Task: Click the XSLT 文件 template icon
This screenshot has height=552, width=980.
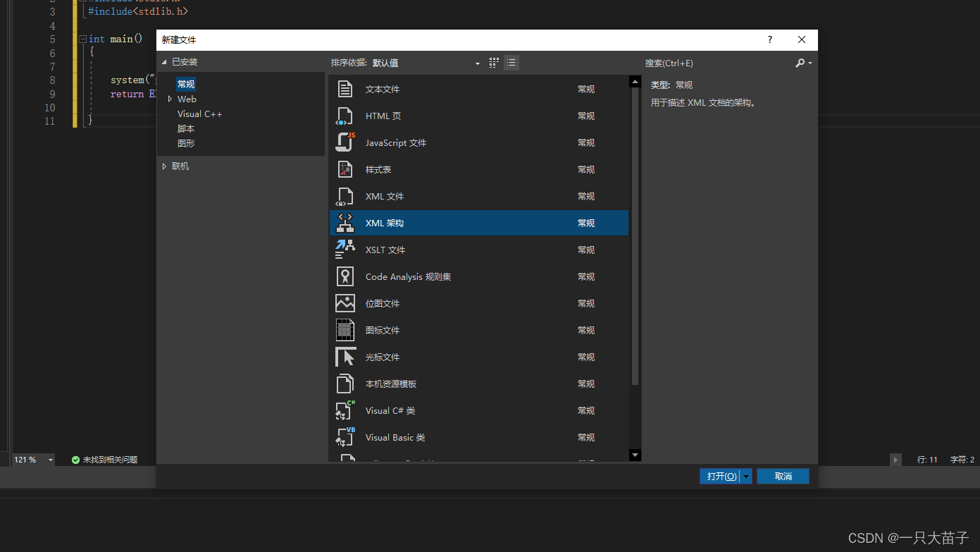Action: pos(345,250)
